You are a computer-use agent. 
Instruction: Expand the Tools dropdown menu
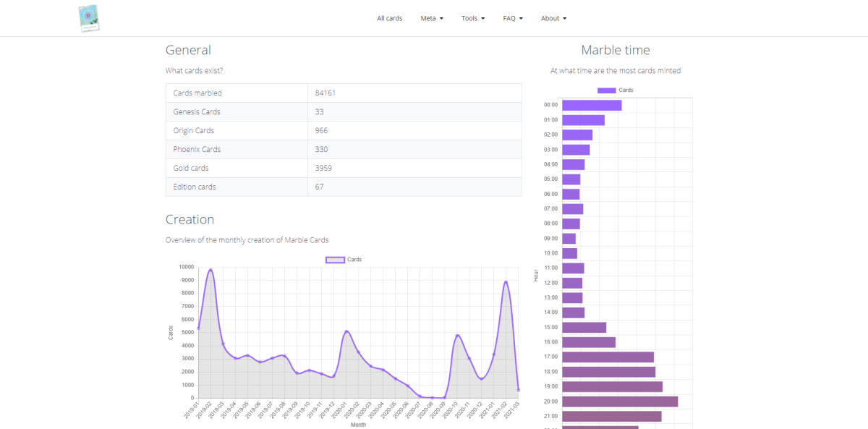coord(473,18)
